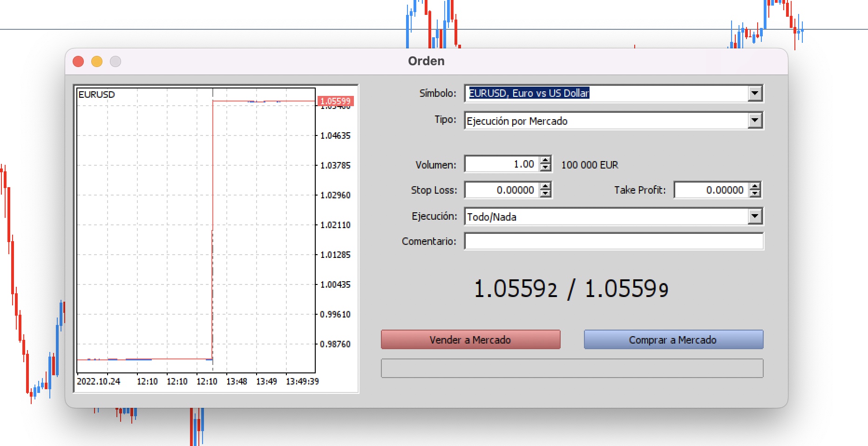
Task: Click the Stop Loss value field
Action: coord(502,190)
